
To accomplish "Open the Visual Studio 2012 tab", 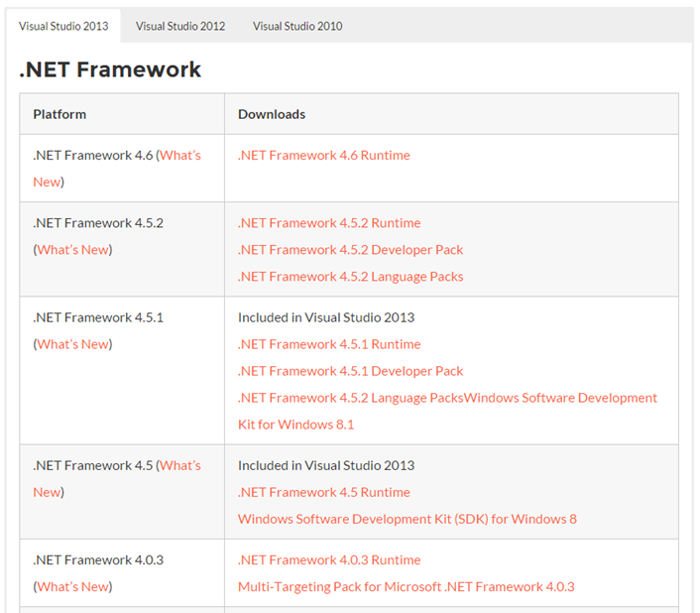I will [180, 26].
